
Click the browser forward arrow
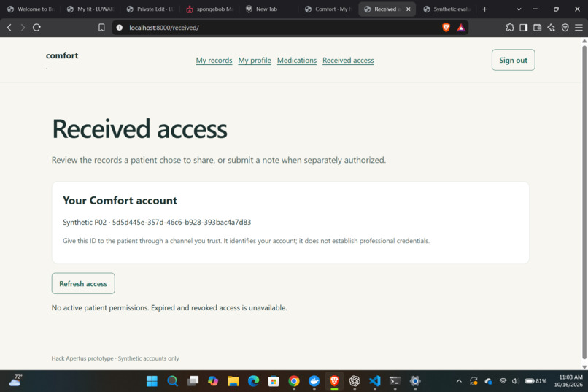[23, 28]
